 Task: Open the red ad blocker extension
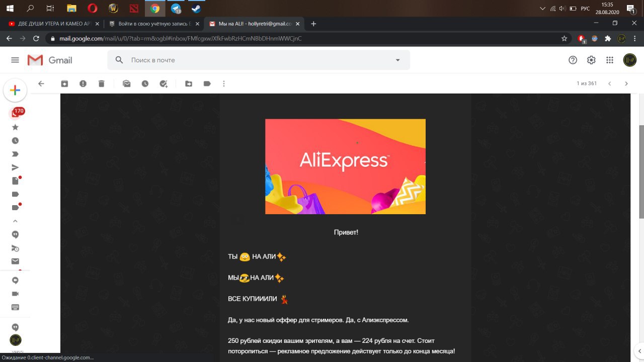[x=582, y=39]
